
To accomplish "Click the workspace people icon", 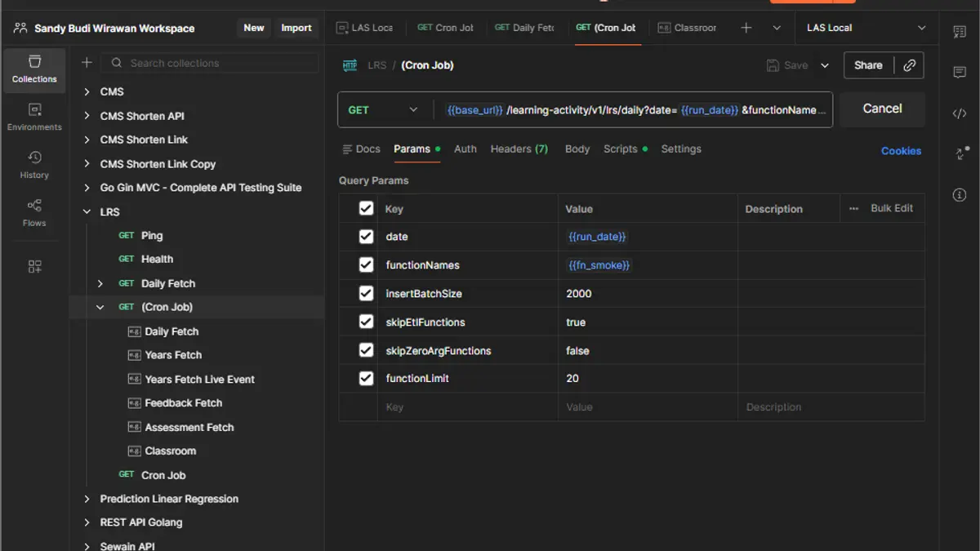I will pos(20,28).
